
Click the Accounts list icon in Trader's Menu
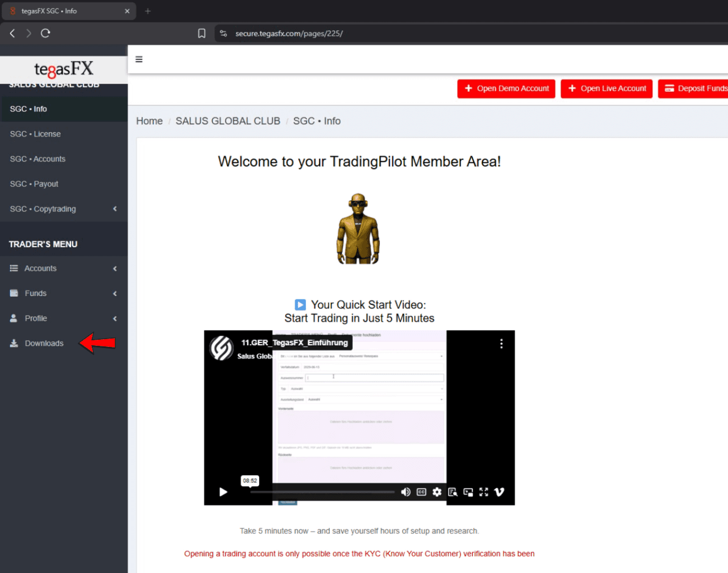14,269
